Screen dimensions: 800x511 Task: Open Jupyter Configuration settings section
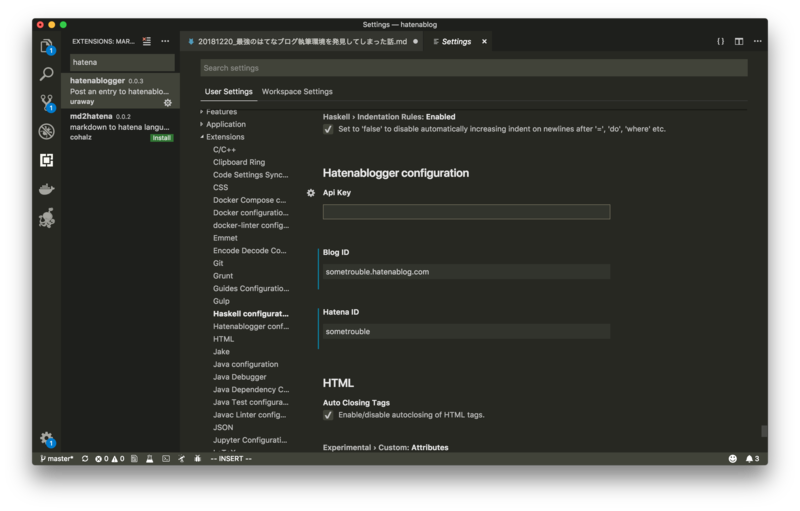250,440
